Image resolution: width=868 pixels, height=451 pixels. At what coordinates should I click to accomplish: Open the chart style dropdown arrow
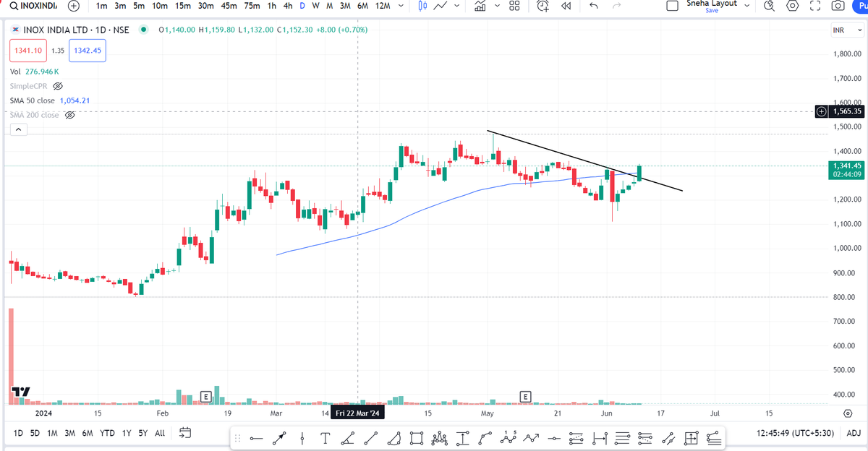pos(456,6)
